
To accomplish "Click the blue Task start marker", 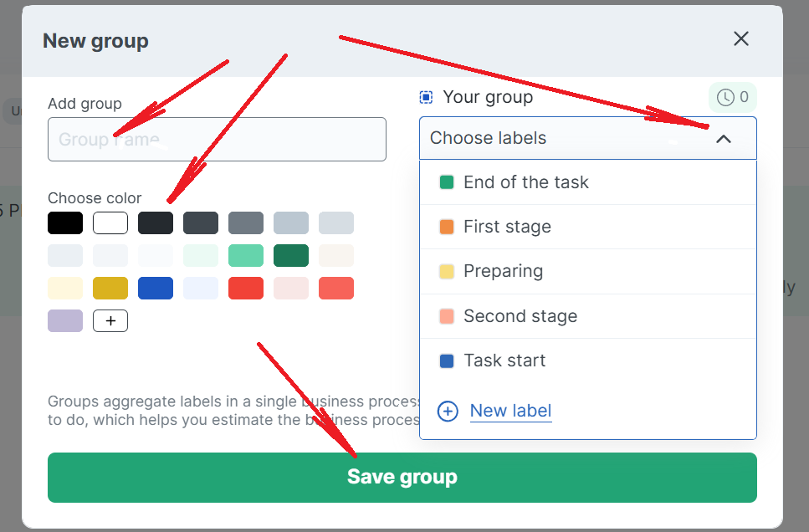I will click(x=447, y=361).
